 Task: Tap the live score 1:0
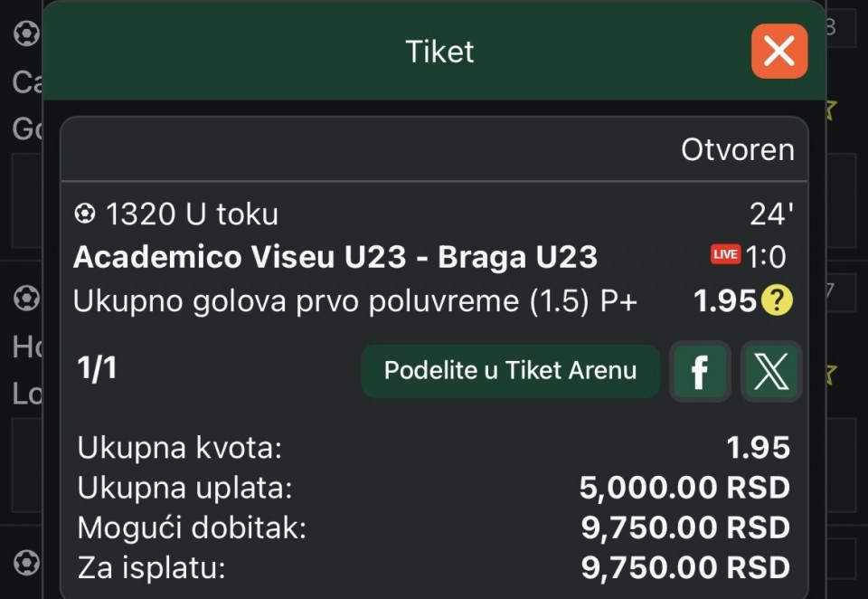[x=766, y=257]
